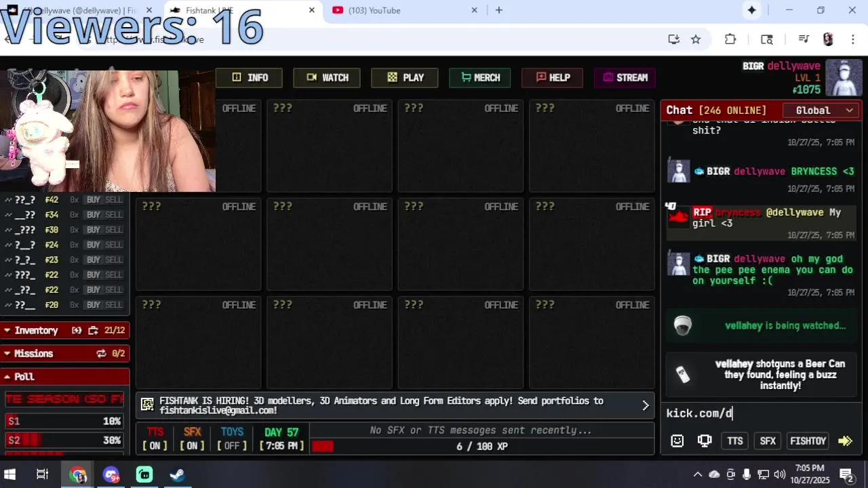The height and width of the screenshot is (488, 868).
Task: Buy the ?__? stock priced 24
Action: (x=94, y=245)
